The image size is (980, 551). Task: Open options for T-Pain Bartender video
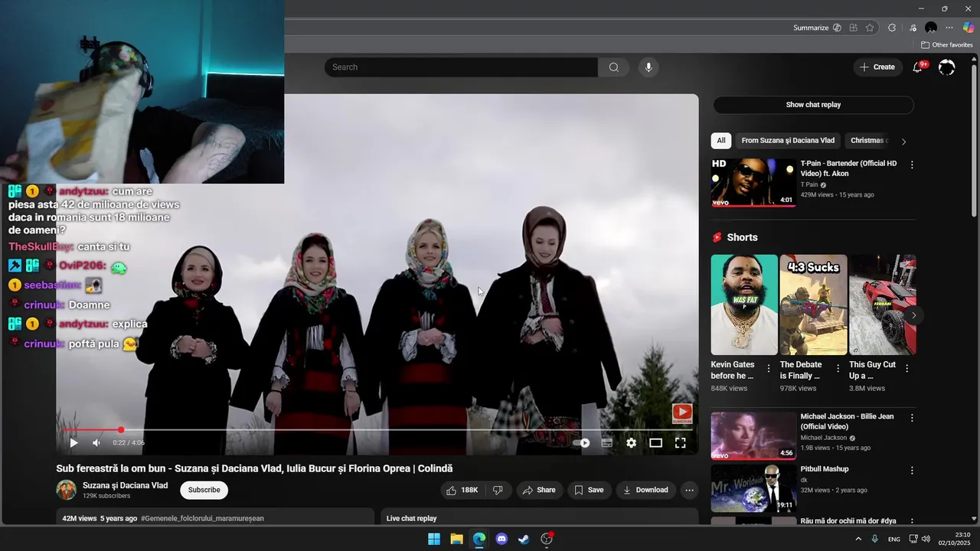(x=912, y=165)
